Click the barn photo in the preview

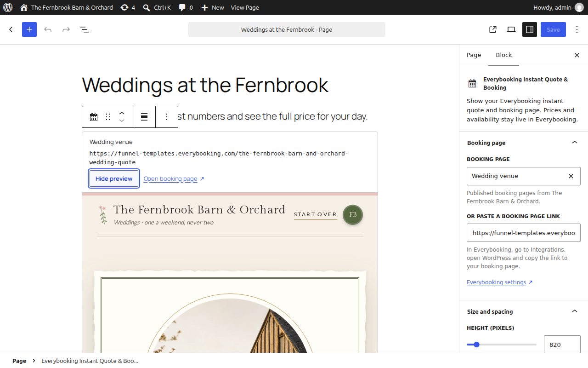(230, 327)
